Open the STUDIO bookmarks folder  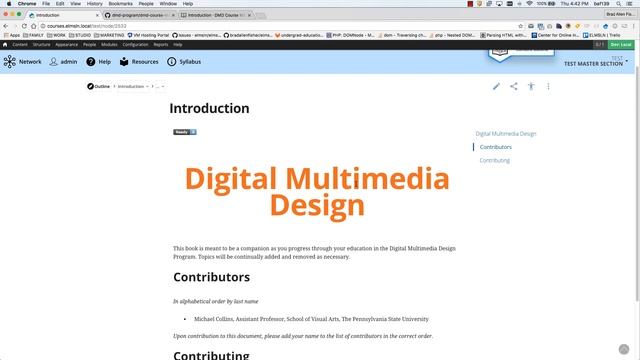[80, 36]
